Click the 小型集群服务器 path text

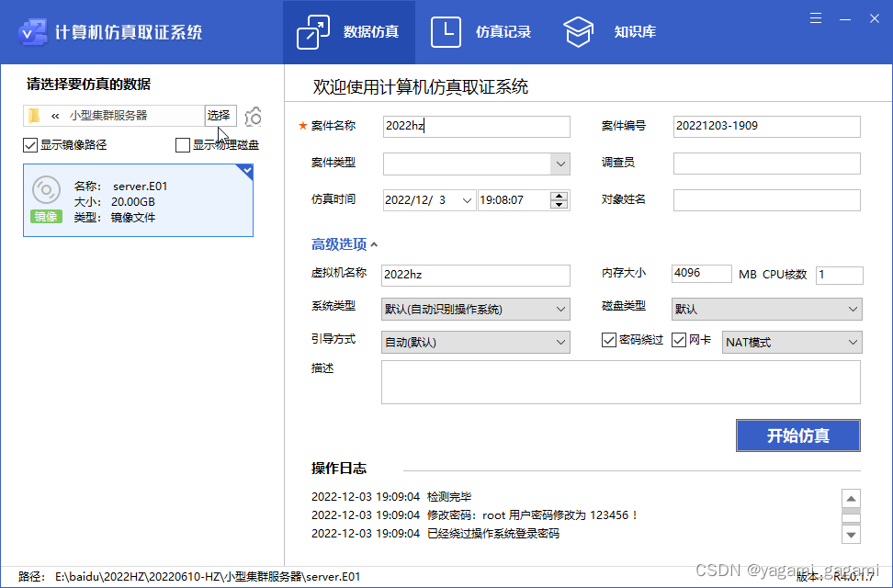[108, 116]
